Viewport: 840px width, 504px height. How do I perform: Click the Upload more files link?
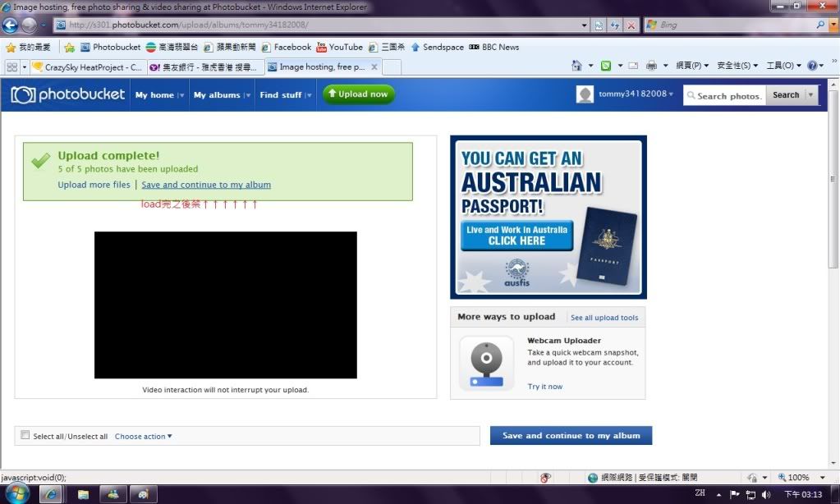tap(94, 185)
